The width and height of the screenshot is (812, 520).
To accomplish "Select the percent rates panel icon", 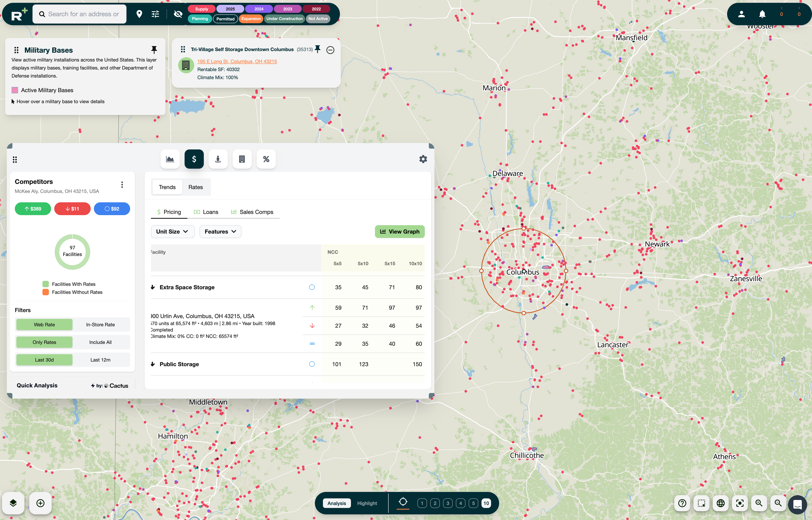I will (266, 159).
